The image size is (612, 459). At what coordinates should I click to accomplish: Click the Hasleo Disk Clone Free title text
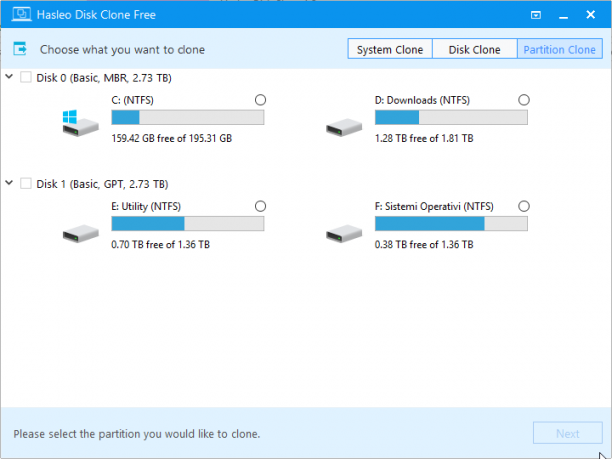[x=96, y=15]
